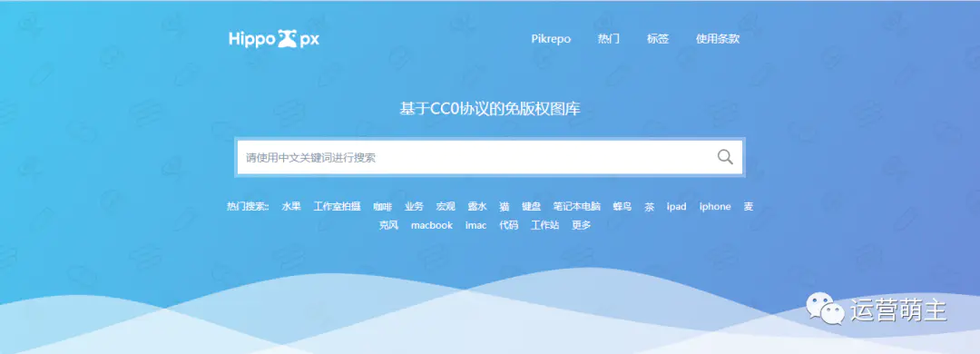Viewport: 980px width, 354px height.
Task: Open the 标签 nav item
Action: tap(658, 39)
